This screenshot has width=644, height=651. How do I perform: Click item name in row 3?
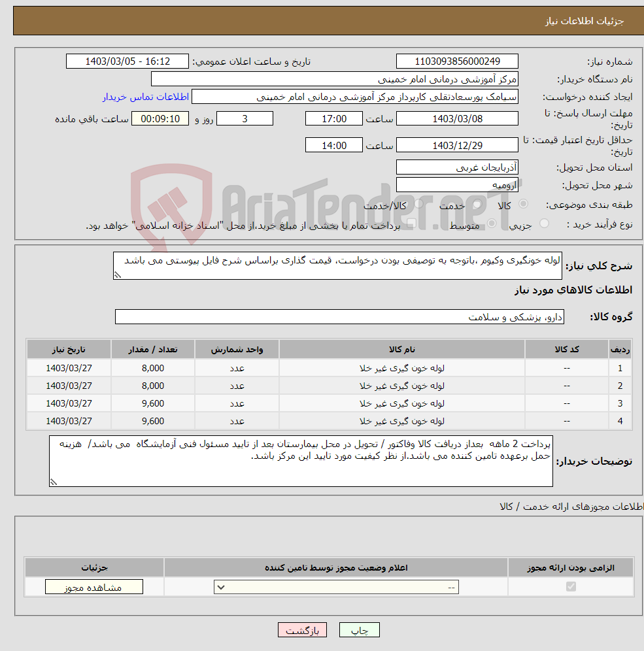click(402, 403)
